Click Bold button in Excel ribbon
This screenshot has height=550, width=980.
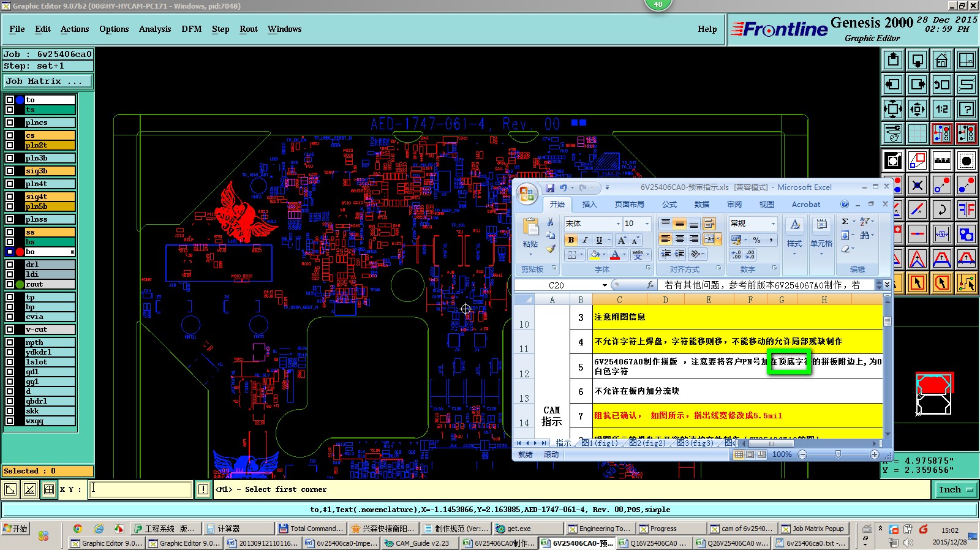[571, 240]
